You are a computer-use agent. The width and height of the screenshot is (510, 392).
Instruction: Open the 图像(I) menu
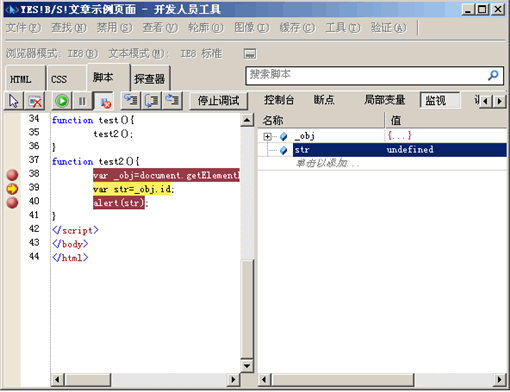click(252, 28)
